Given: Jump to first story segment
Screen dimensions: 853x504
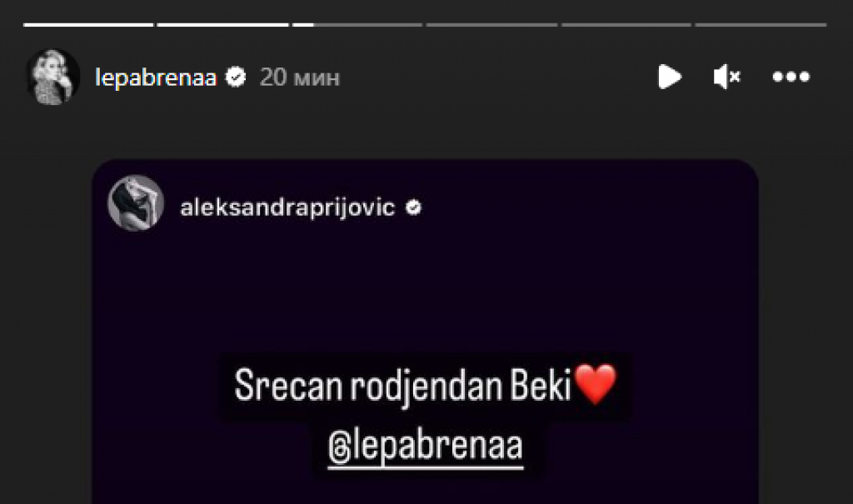Looking at the screenshot, I should (88, 24).
